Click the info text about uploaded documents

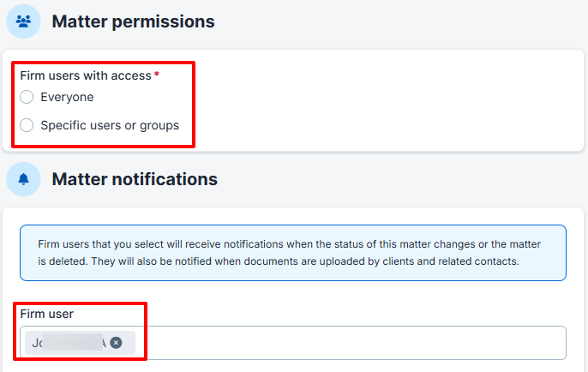click(291, 261)
